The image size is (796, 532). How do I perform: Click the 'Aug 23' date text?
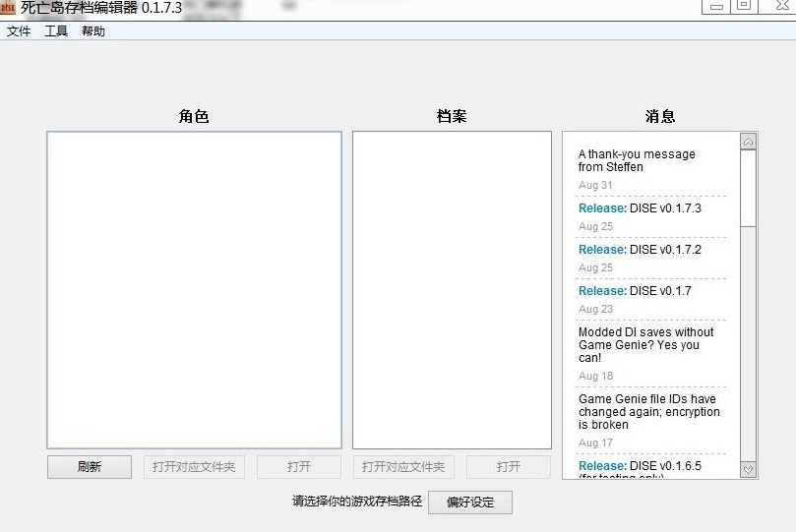595,309
